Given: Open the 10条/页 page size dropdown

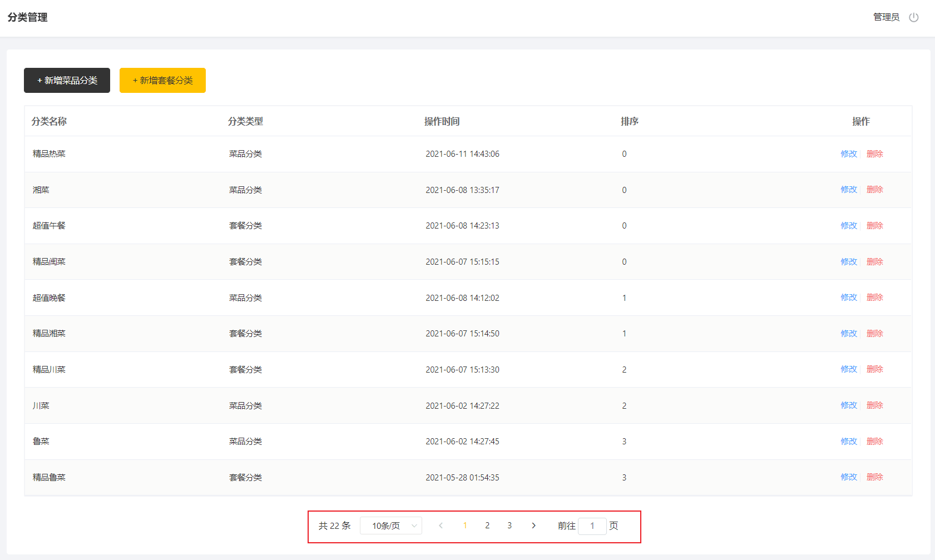Looking at the screenshot, I should click(390, 526).
